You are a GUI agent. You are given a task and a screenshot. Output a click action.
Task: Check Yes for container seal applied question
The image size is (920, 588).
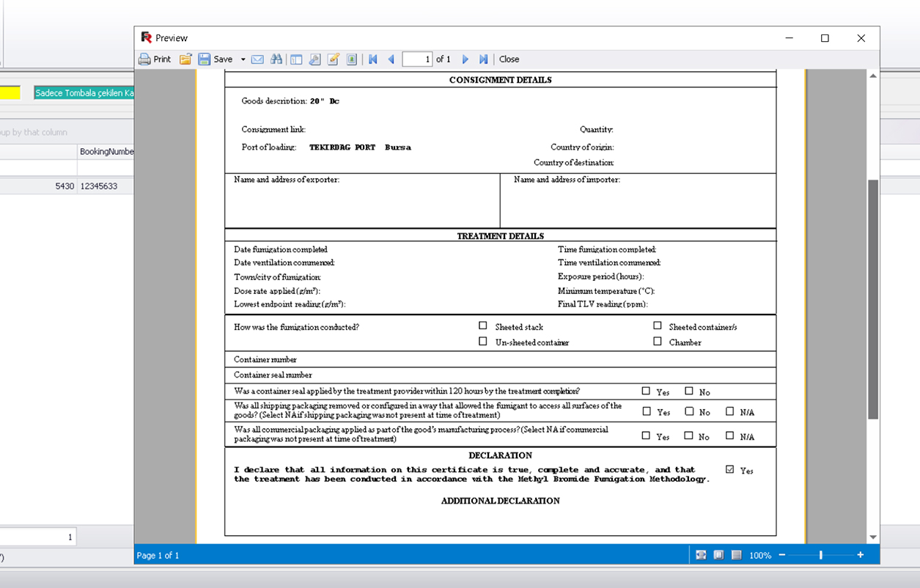click(x=646, y=391)
